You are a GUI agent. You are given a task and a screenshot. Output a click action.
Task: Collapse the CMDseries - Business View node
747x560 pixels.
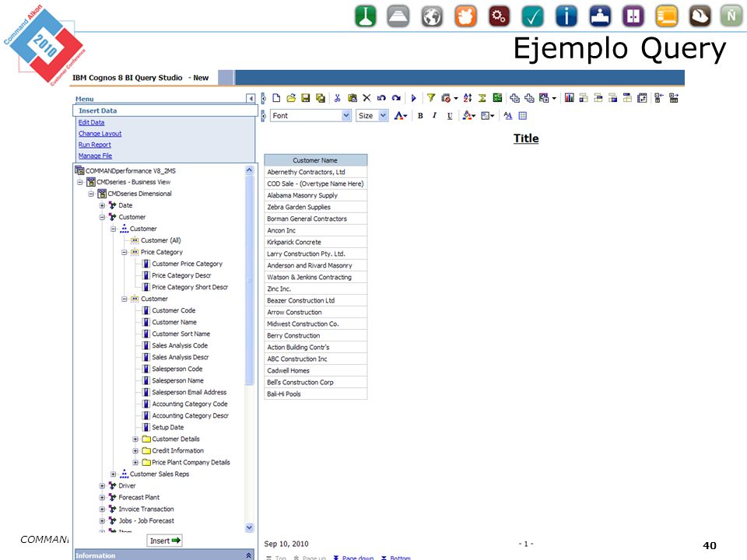pos(80,182)
